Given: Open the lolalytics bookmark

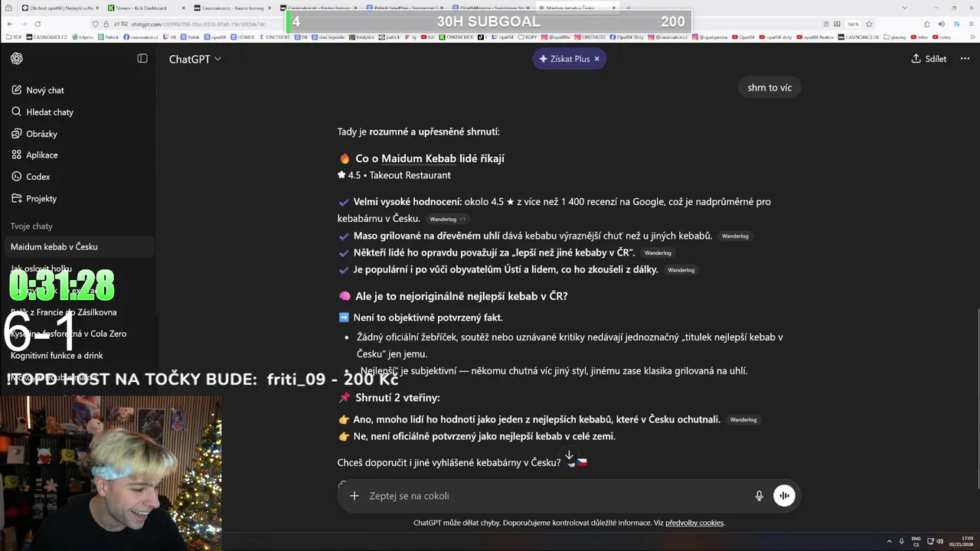Looking at the screenshot, I should tap(361, 37).
